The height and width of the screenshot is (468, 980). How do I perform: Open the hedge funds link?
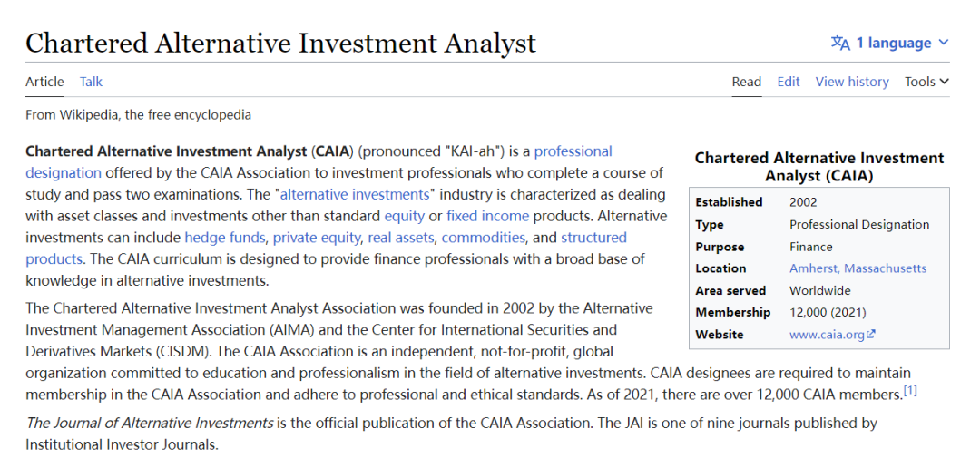tap(225, 238)
